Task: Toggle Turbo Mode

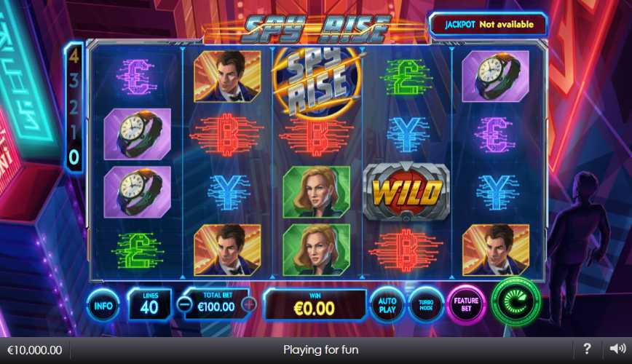Action: [426, 305]
